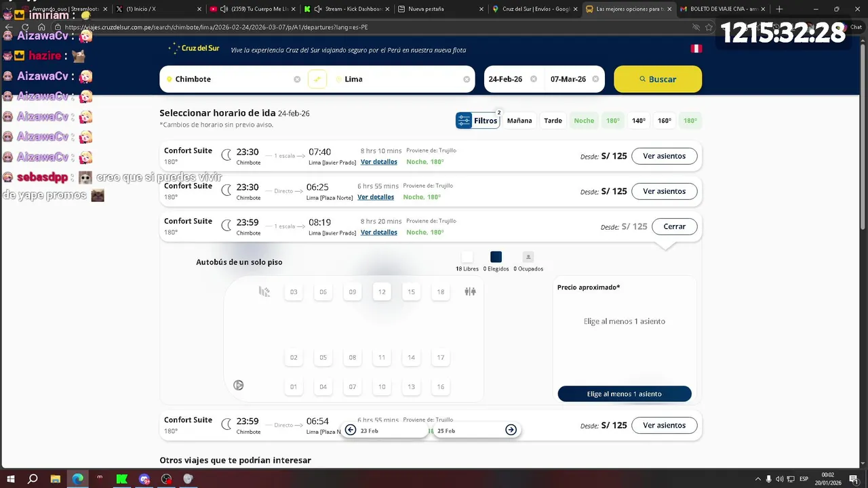View seats for 23:30 to 06:25 trip
868x488 pixels.
tap(665, 191)
